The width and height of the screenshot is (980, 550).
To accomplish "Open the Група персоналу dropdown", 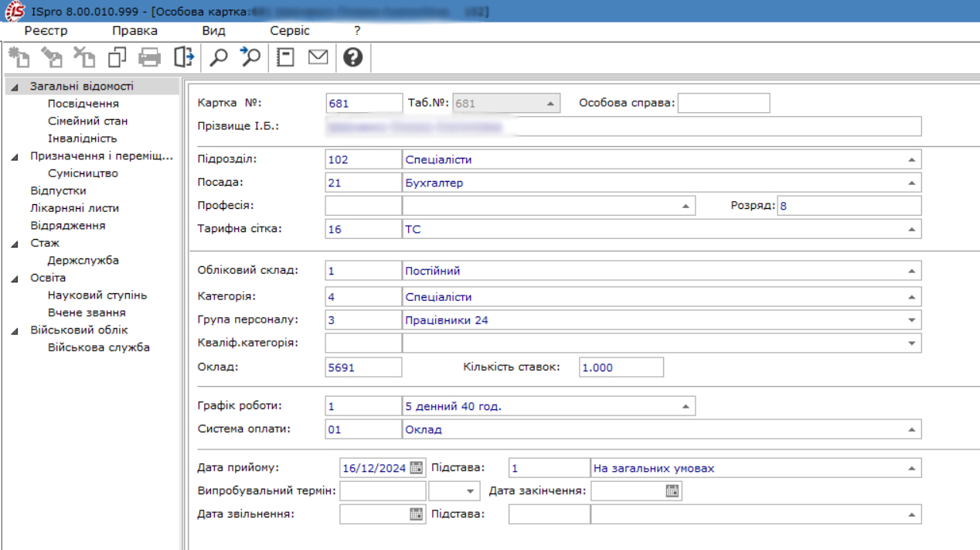I will [x=912, y=320].
